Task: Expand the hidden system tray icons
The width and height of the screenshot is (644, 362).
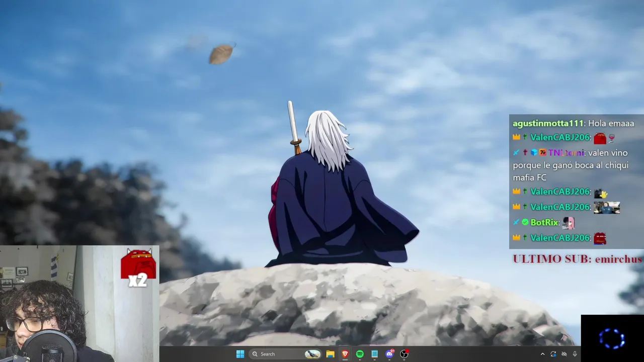Action: point(542,354)
